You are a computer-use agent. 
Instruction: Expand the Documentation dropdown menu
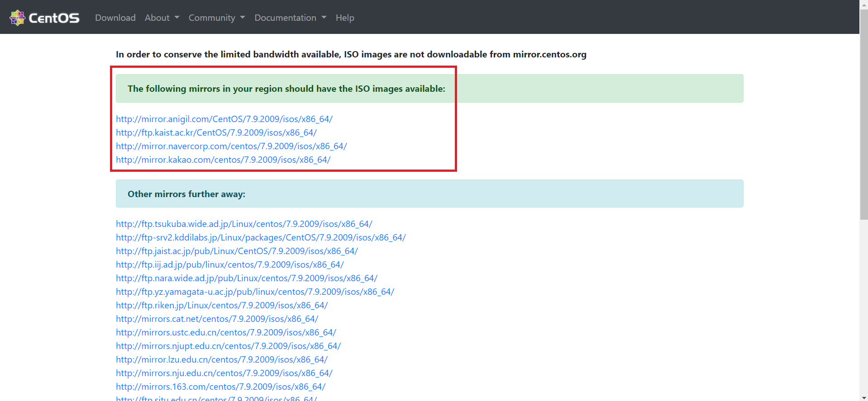[x=290, y=18]
